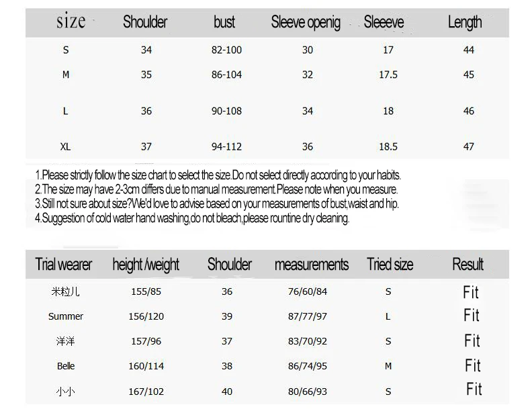The image size is (532, 411).
Task: Click bust range 90-108 in L row
Action: [226, 111]
